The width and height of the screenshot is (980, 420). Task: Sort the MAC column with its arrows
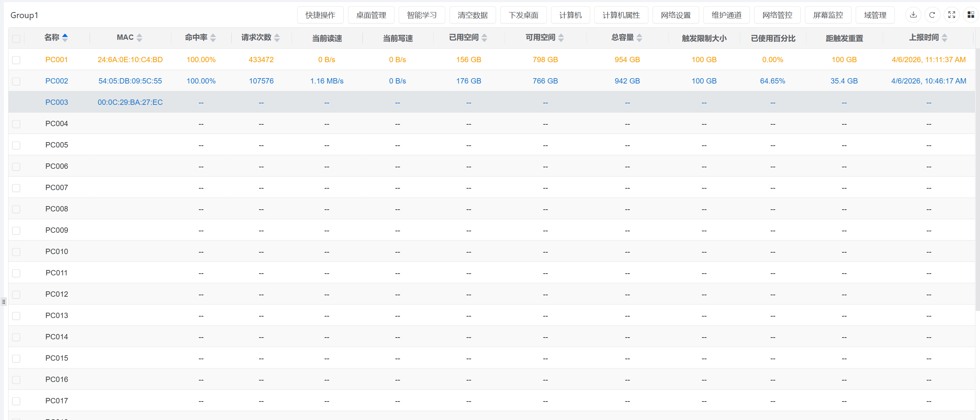139,37
